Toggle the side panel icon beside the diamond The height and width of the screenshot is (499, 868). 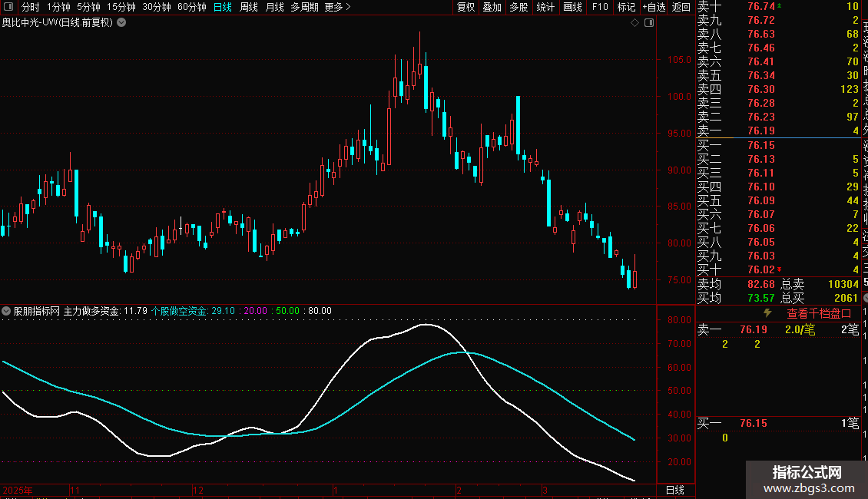click(648, 23)
